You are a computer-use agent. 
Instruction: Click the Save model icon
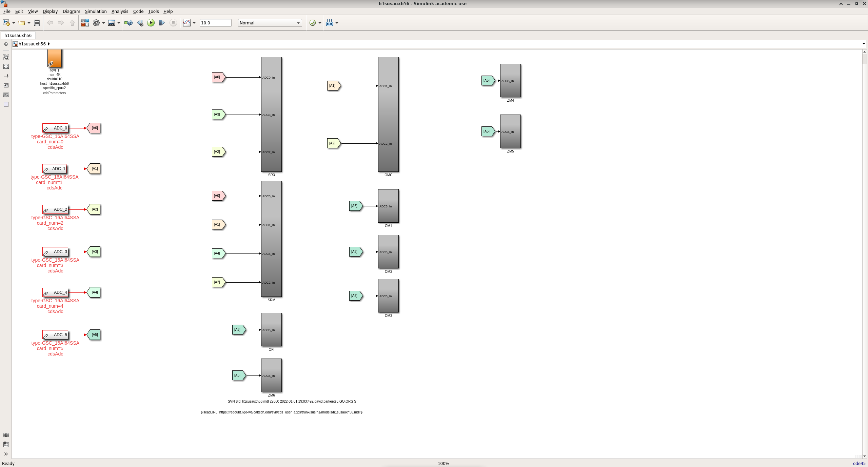(x=37, y=23)
